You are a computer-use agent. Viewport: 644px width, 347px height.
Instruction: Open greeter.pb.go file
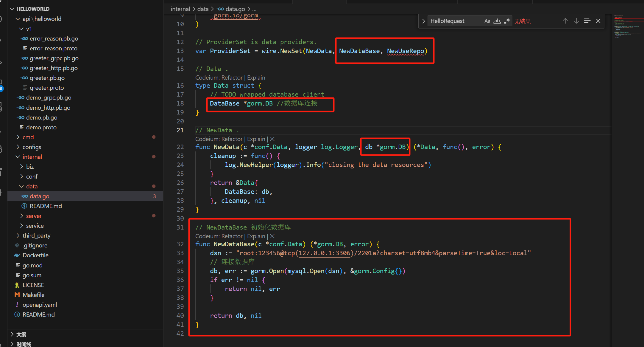[47, 78]
